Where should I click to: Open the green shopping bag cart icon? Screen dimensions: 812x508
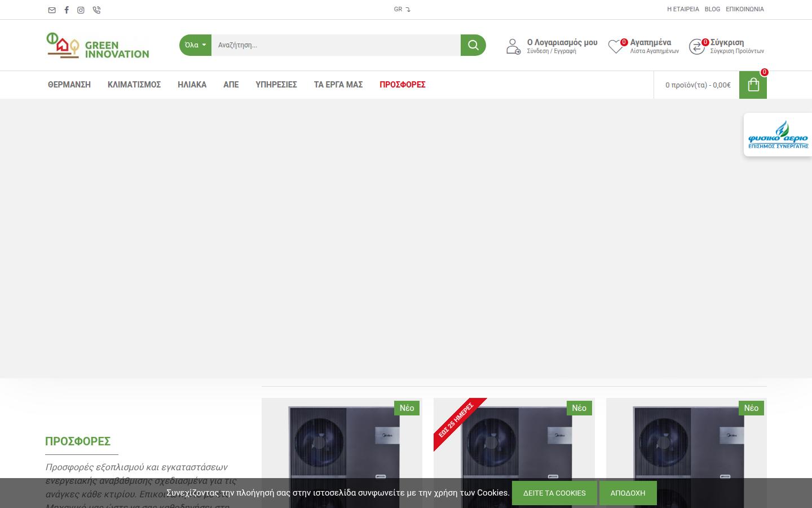click(x=753, y=85)
